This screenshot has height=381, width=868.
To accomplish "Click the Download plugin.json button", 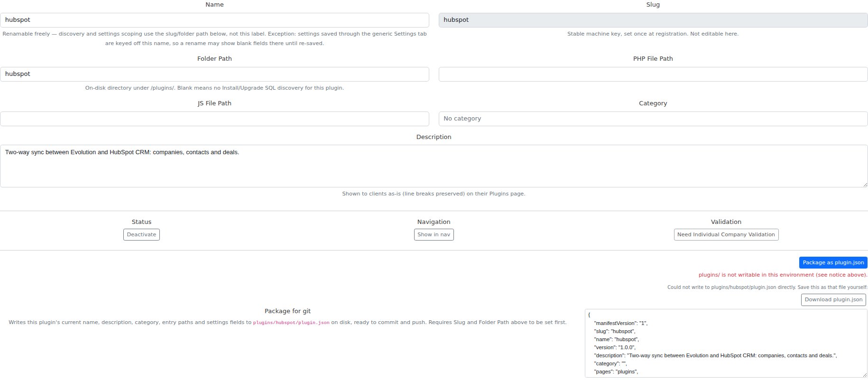I will point(833,299).
